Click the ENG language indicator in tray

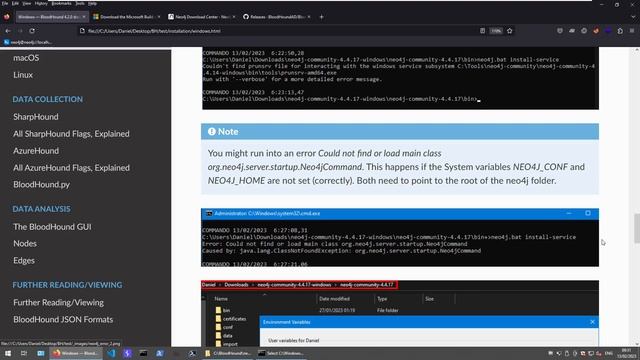[x=609, y=353]
